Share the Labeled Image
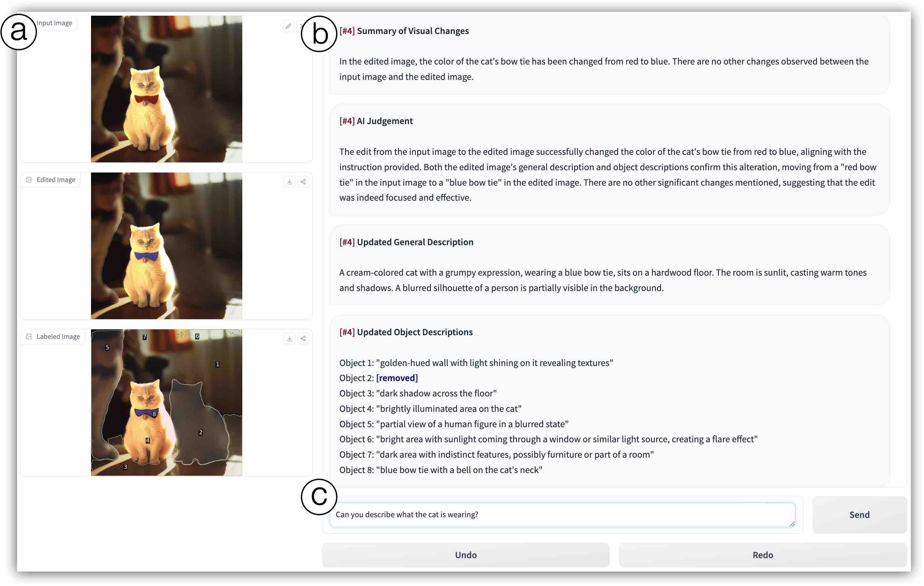The image size is (924, 586). (303, 339)
